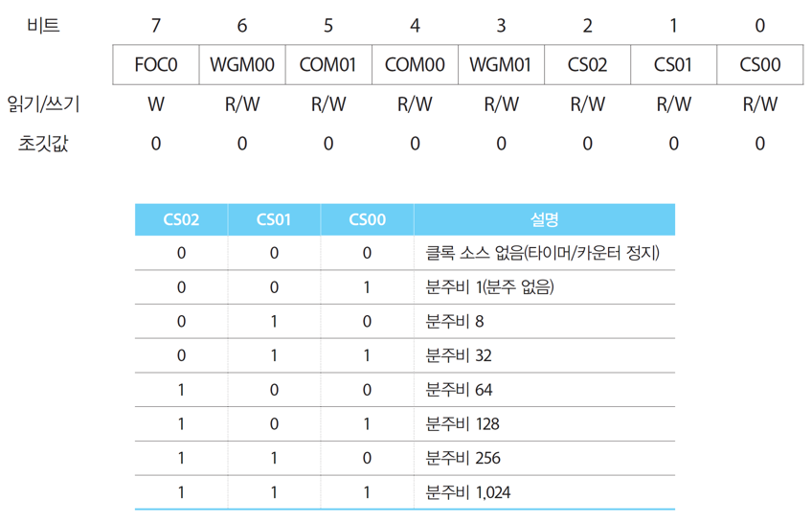Select the CS00 cell in register diagram
The image size is (812, 522).
pyautogui.click(x=760, y=65)
